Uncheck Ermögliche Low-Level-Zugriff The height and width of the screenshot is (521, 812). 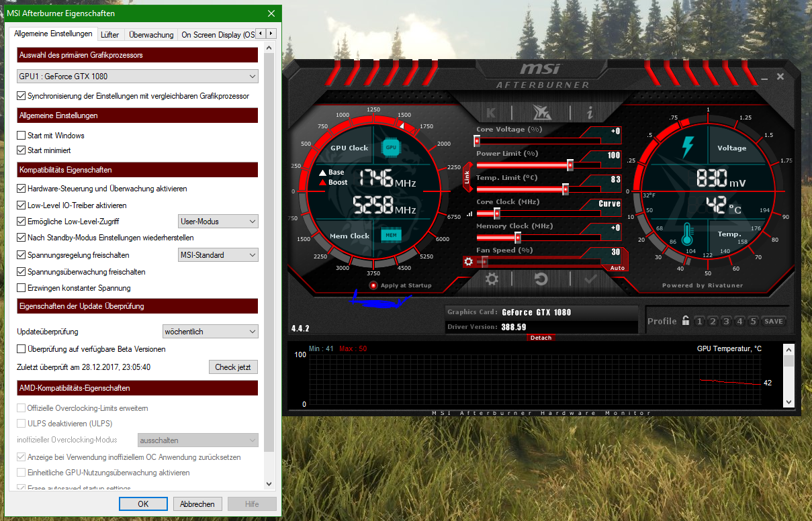(21, 222)
